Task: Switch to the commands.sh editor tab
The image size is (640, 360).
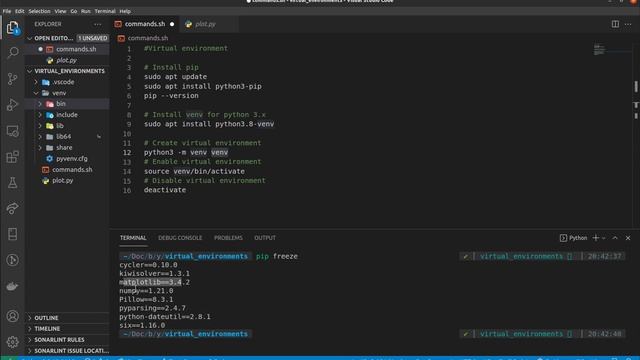Action: 145,24
